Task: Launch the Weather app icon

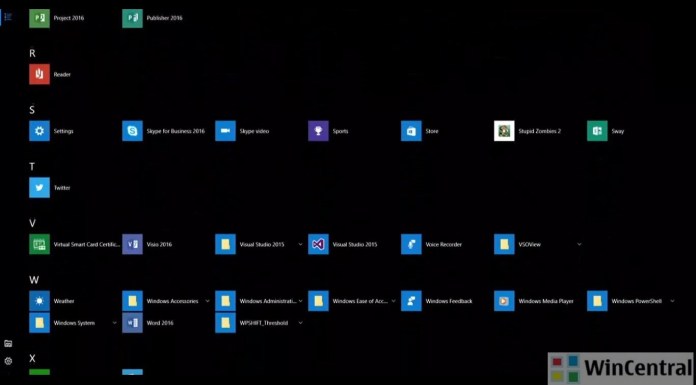Action: coord(40,301)
